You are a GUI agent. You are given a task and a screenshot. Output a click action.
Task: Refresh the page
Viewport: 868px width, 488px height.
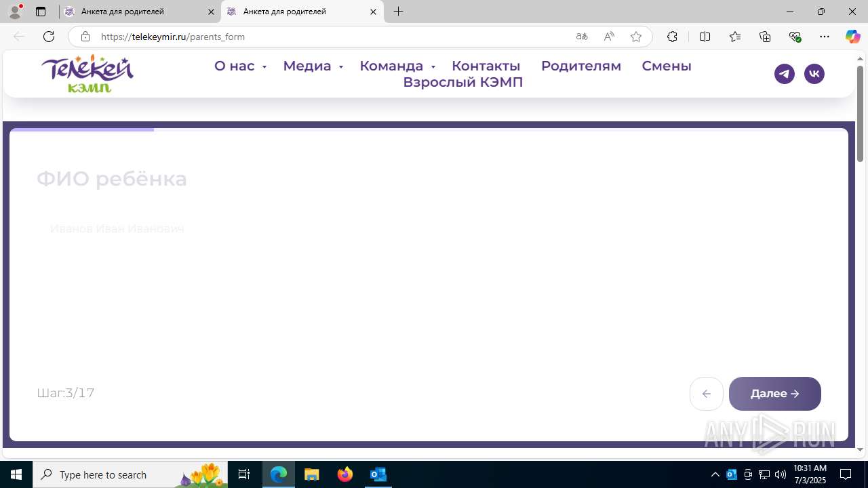tap(49, 37)
